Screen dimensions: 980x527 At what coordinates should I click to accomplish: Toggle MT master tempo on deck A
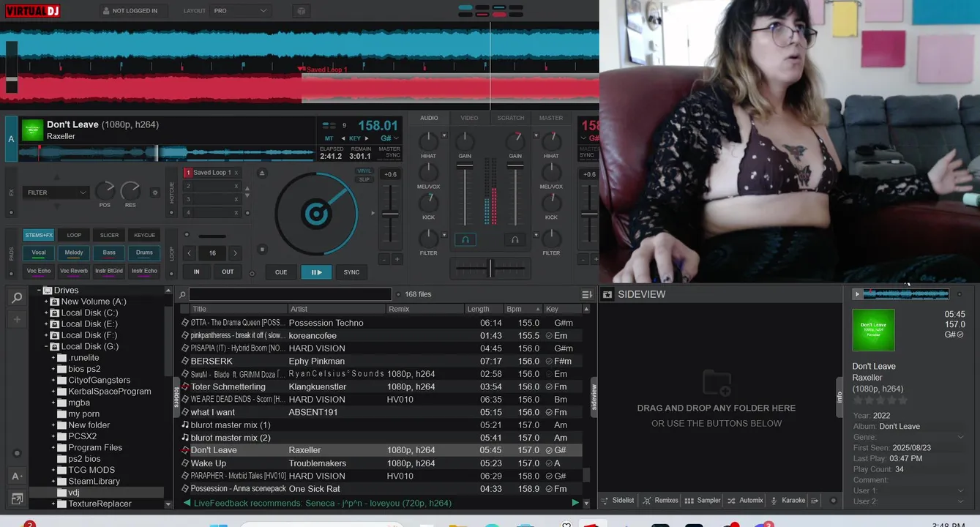329,138
